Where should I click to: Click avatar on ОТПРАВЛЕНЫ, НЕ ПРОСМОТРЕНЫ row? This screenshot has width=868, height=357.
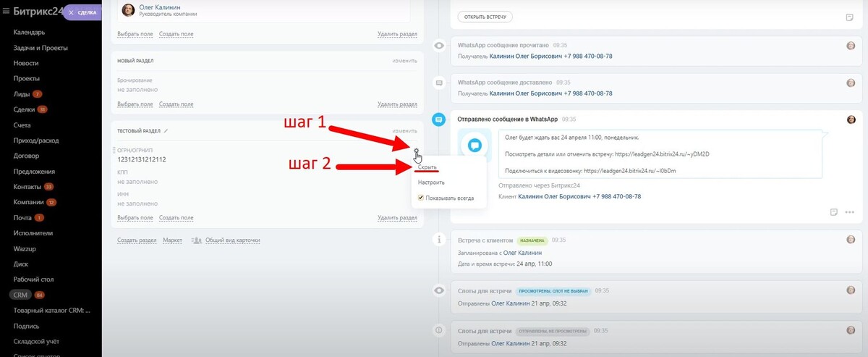(851, 330)
